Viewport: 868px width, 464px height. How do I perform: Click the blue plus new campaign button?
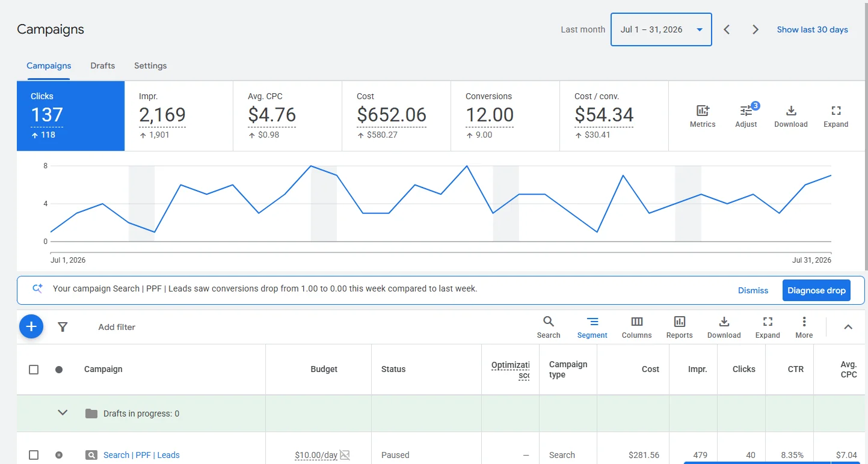pos(31,327)
